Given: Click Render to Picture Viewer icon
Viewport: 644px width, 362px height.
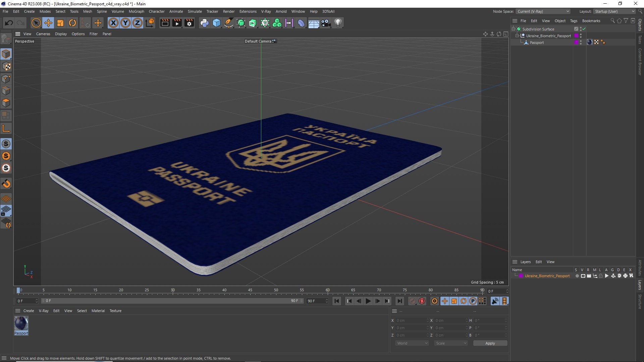Looking at the screenshot, I should coord(177,23).
